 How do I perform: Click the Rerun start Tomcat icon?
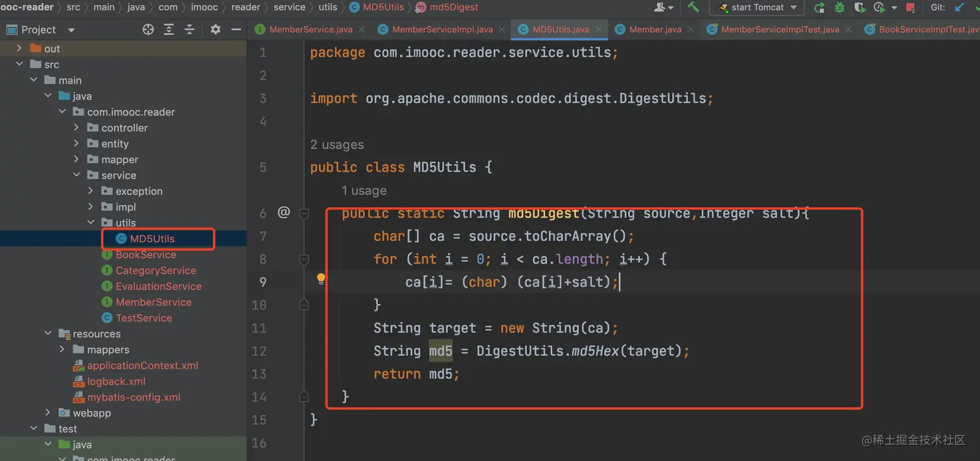[x=819, y=8]
